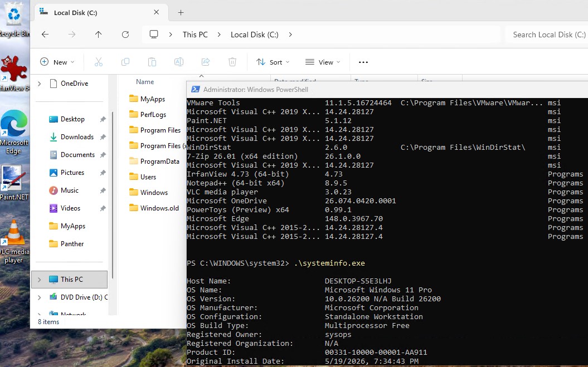Open Recycle Bin desktop icon
Image resolution: width=588 pixels, height=367 pixels.
point(14,20)
